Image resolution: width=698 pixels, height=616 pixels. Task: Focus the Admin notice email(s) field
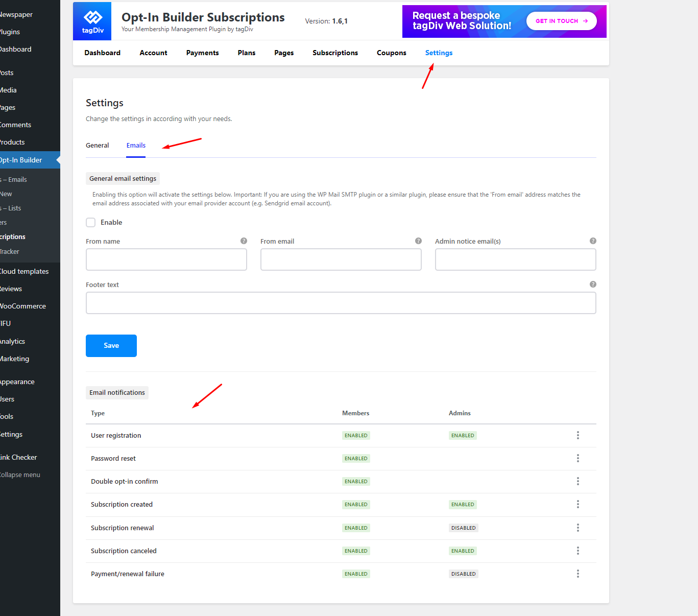pyautogui.click(x=516, y=259)
